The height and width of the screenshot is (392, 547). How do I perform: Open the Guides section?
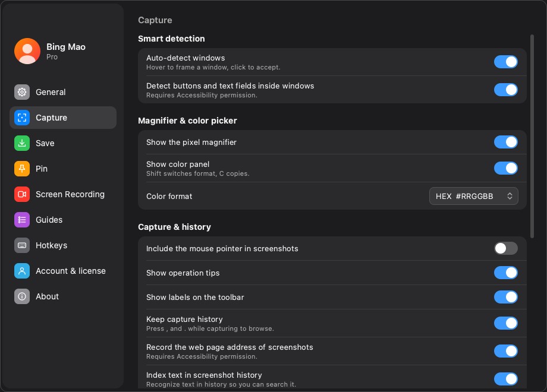point(63,220)
